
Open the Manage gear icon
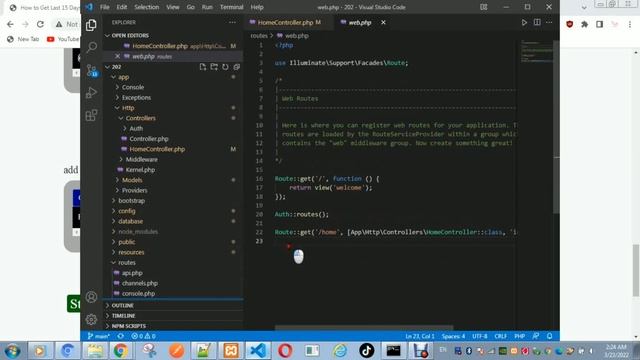tap(91, 319)
